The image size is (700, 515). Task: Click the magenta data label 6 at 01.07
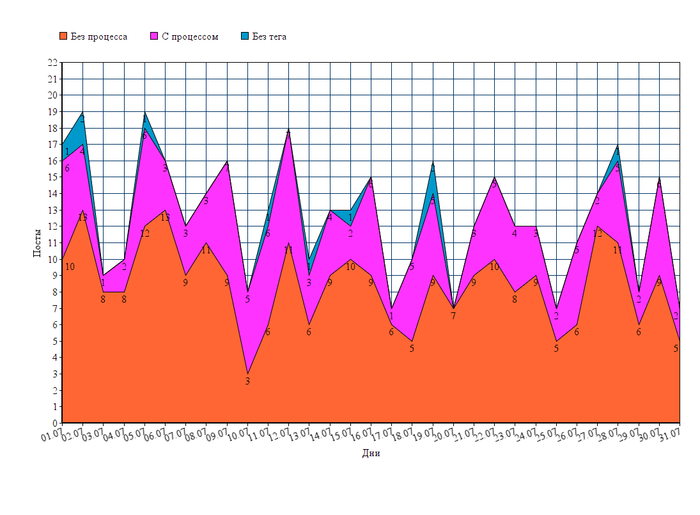(x=67, y=169)
